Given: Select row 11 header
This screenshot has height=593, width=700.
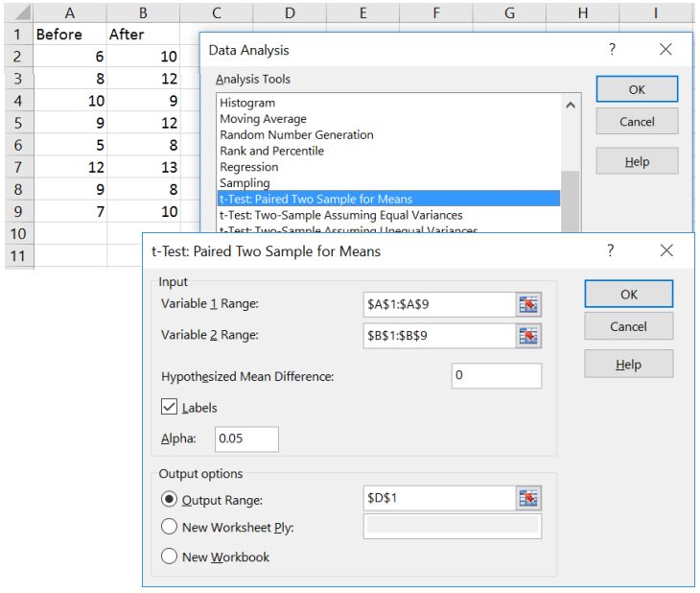Looking at the screenshot, I should 18,255.
